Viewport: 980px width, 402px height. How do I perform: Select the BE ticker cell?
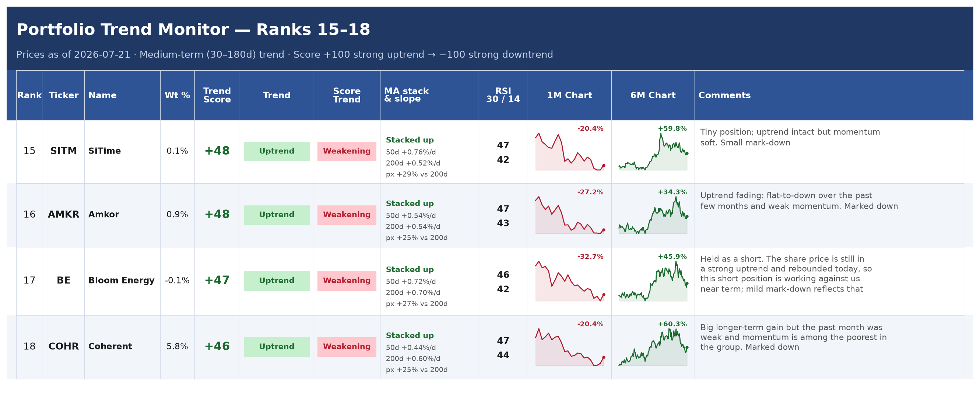tap(64, 280)
